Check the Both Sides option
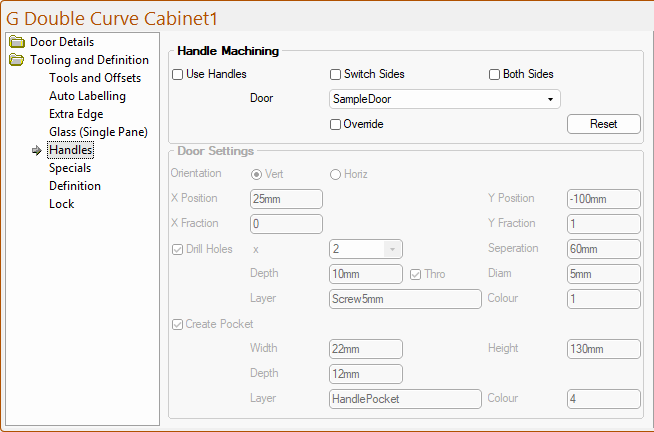The width and height of the screenshot is (654, 432). click(x=494, y=74)
